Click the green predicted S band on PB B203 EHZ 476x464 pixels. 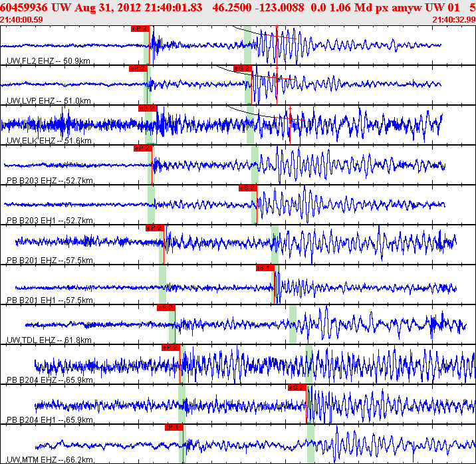(x=255, y=165)
